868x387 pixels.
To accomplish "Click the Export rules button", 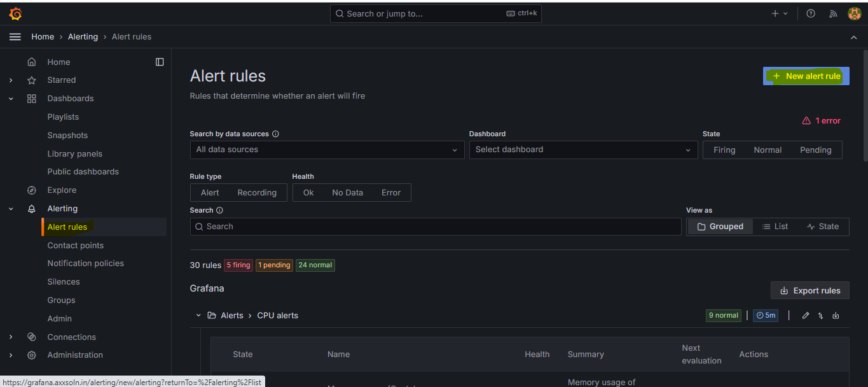I will pos(809,291).
